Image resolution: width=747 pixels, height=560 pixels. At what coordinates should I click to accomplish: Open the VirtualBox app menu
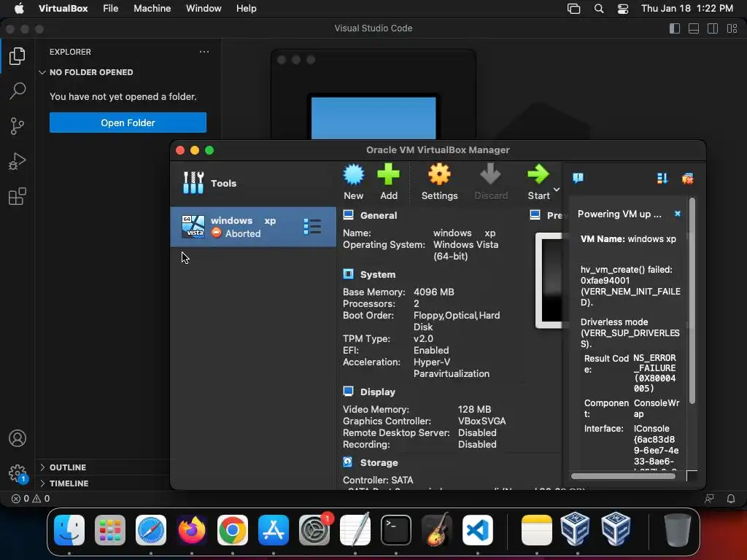click(x=63, y=9)
